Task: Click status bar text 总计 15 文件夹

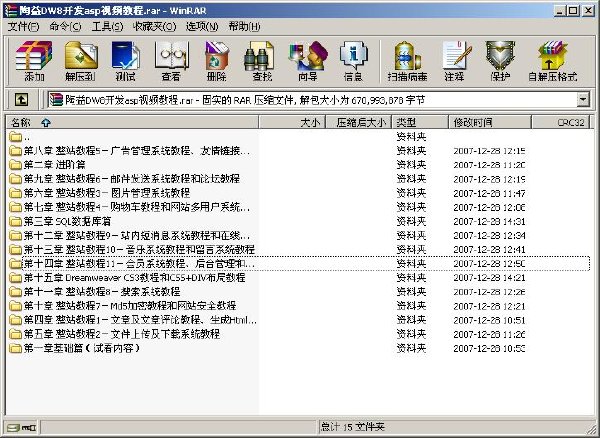Action: click(x=352, y=427)
